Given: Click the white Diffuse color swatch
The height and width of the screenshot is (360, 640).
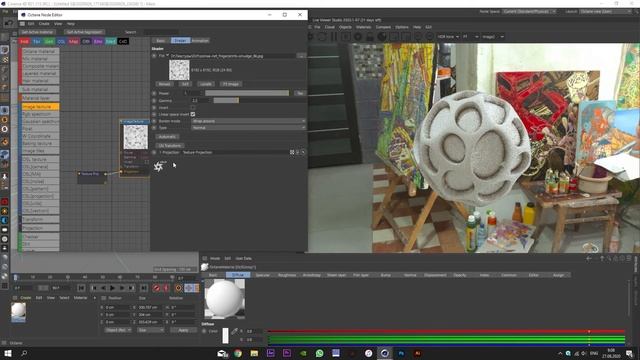Looking at the screenshot, I should [225, 336].
